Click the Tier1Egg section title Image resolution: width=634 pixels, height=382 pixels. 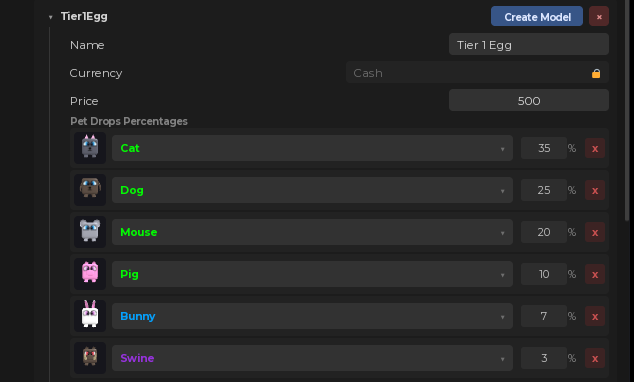[x=84, y=17]
